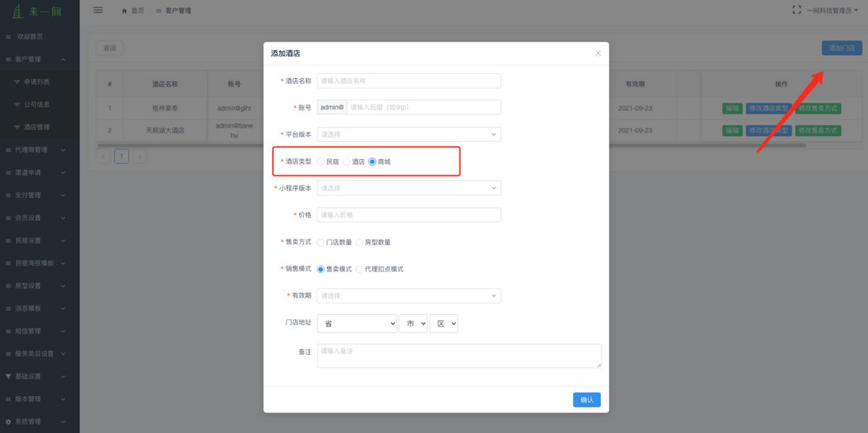This screenshot has height=433, width=868.
Task: Open the 民宿设置 sidebar menu
Action: click(40, 240)
